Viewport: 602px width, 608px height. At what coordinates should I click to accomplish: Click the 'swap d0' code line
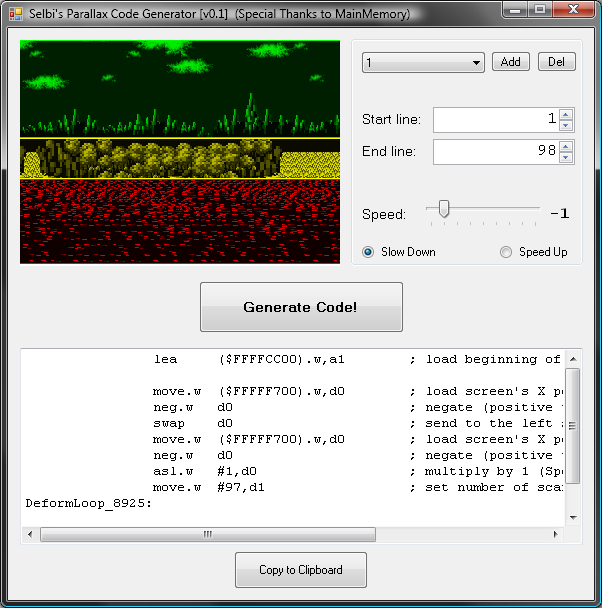[x=193, y=423]
